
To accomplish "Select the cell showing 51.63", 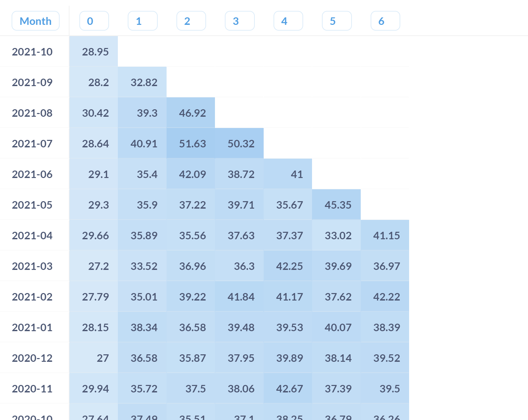I will (192, 144).
